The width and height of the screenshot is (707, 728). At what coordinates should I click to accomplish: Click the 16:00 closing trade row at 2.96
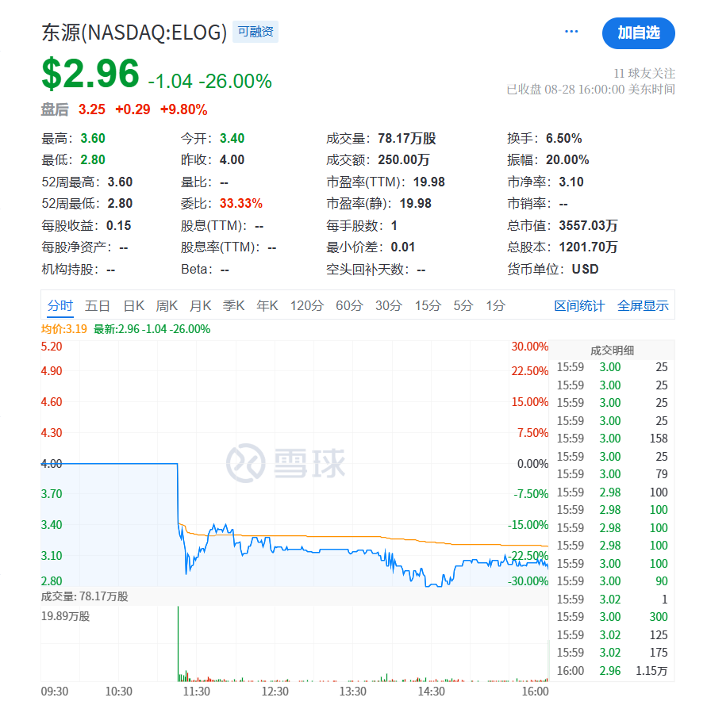pos(611,671)
